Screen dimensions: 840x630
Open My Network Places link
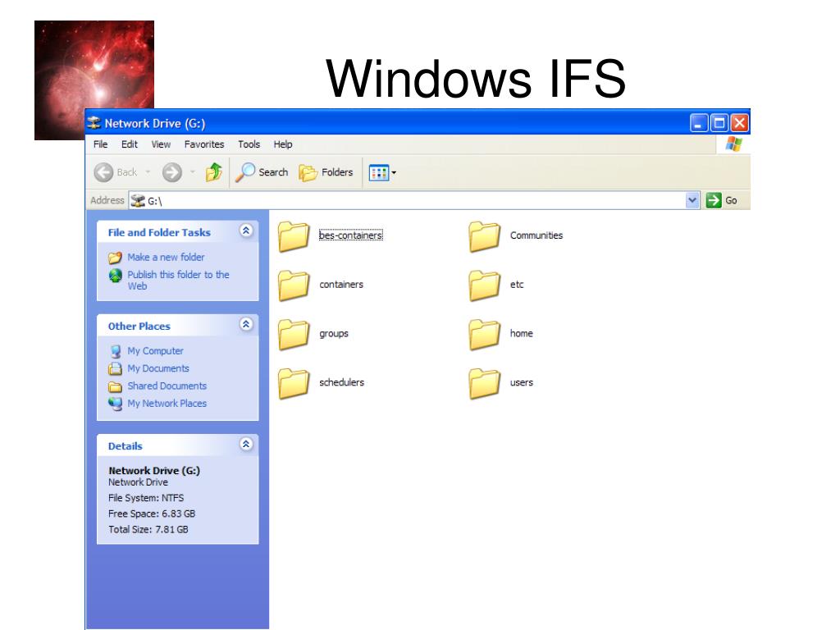[x=167, y=404]
